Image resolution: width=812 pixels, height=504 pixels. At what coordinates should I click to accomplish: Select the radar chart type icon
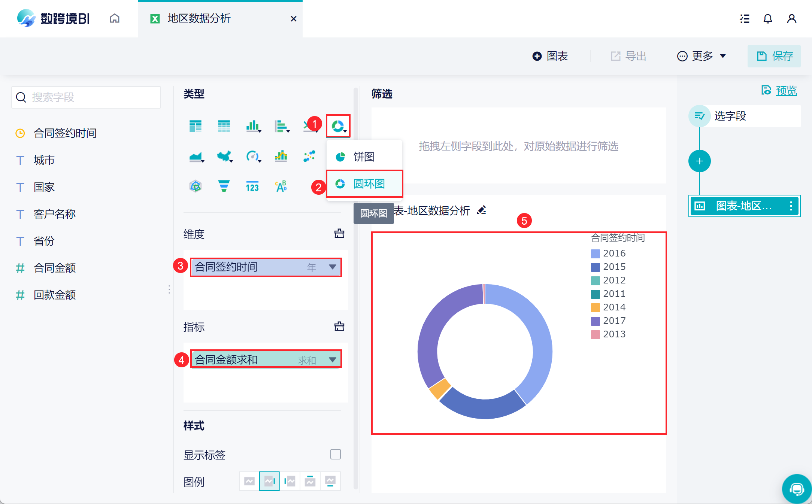pos(196,186)
